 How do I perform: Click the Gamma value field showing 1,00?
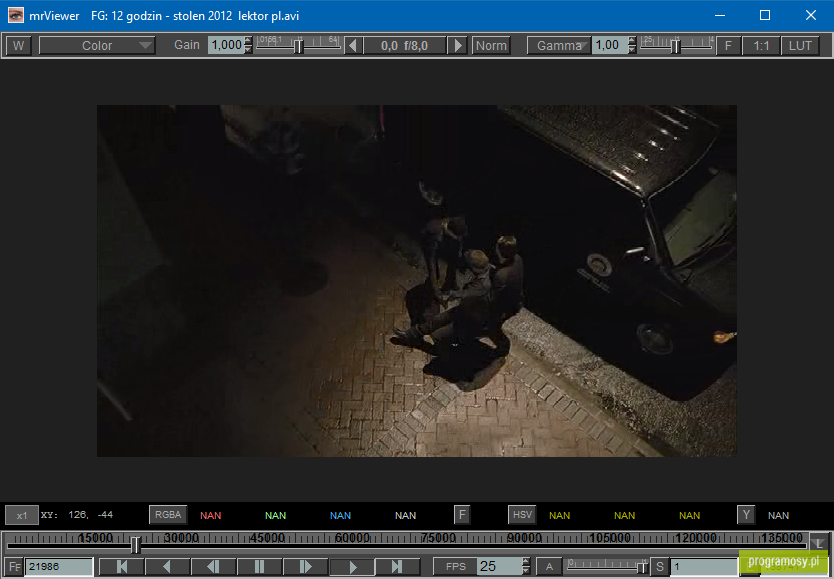tap(610, 46)
